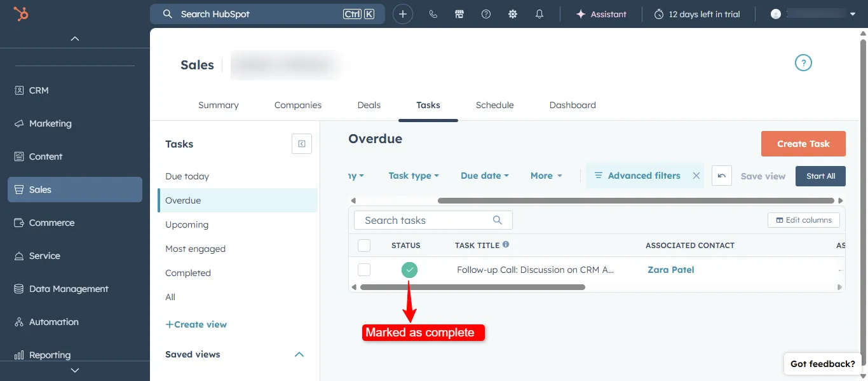Click the Edit columns button

tap(804, 220)
